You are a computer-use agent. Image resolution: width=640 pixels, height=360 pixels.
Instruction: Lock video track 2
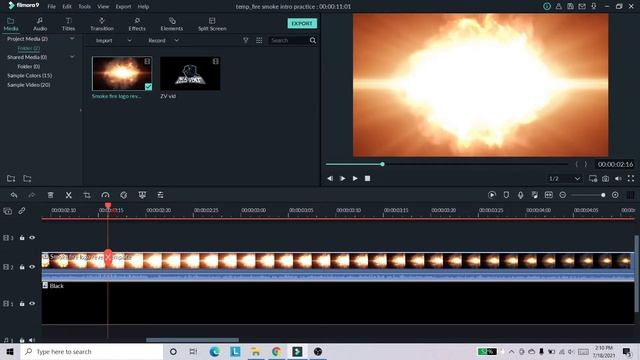(22, 267)
